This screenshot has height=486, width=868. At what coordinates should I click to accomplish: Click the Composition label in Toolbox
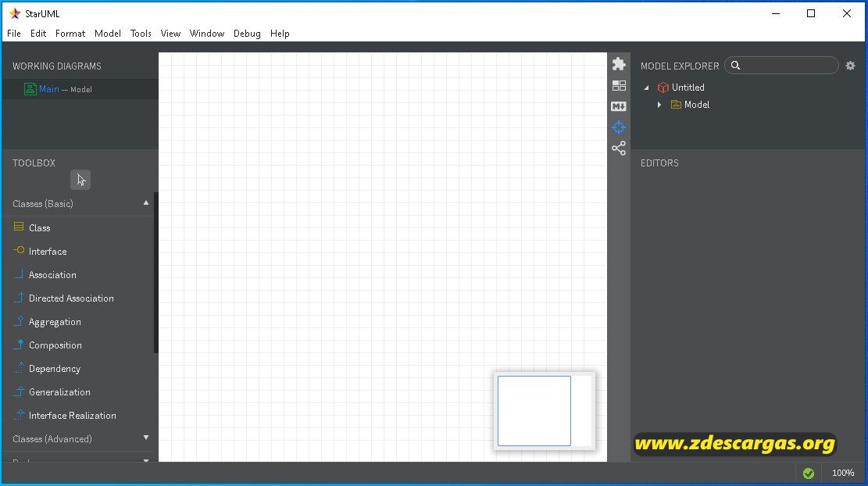55,345
